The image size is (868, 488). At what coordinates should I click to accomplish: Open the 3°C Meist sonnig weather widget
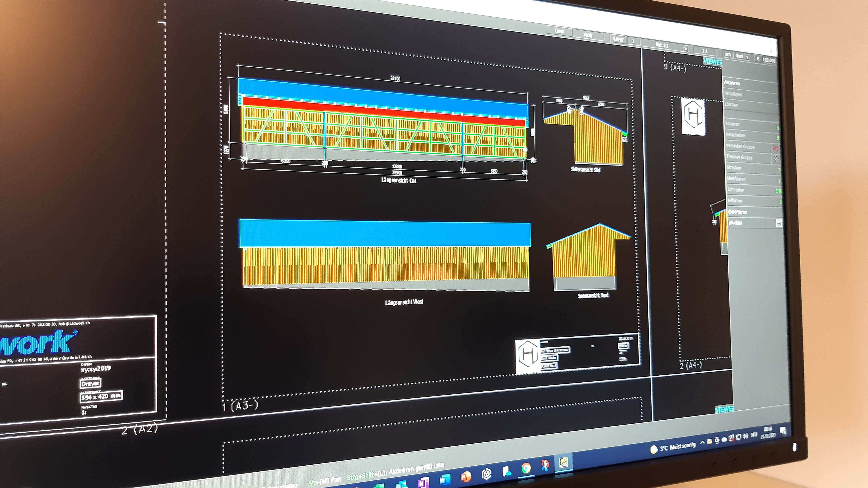pyautogui.click(x=673, y=448)
